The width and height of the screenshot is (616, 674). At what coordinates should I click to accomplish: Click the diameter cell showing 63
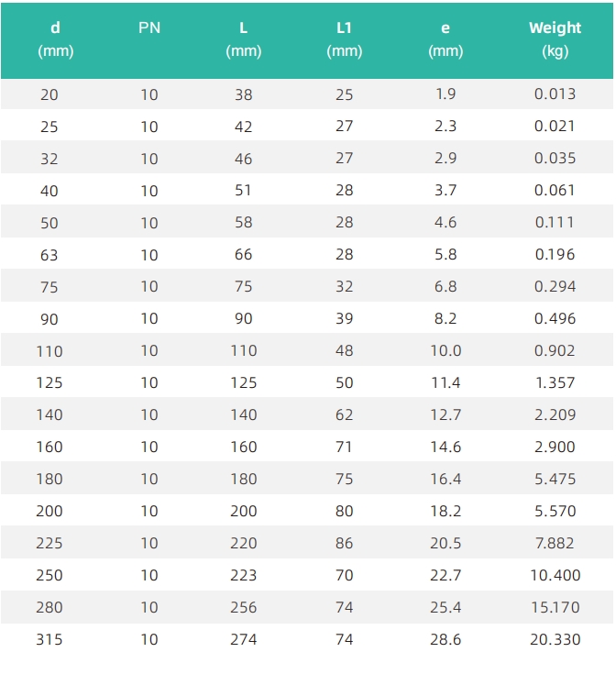coord(49,255)
